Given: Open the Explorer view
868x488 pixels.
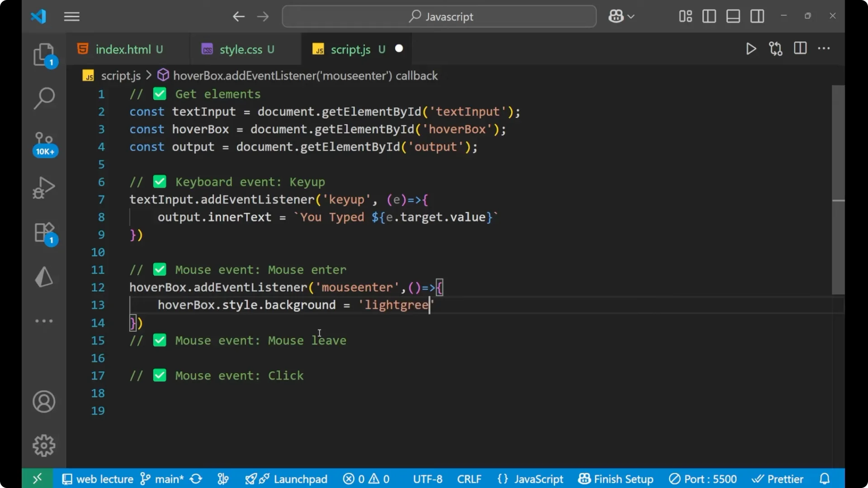Looking at the screenshot, I should tap(44, 54).
